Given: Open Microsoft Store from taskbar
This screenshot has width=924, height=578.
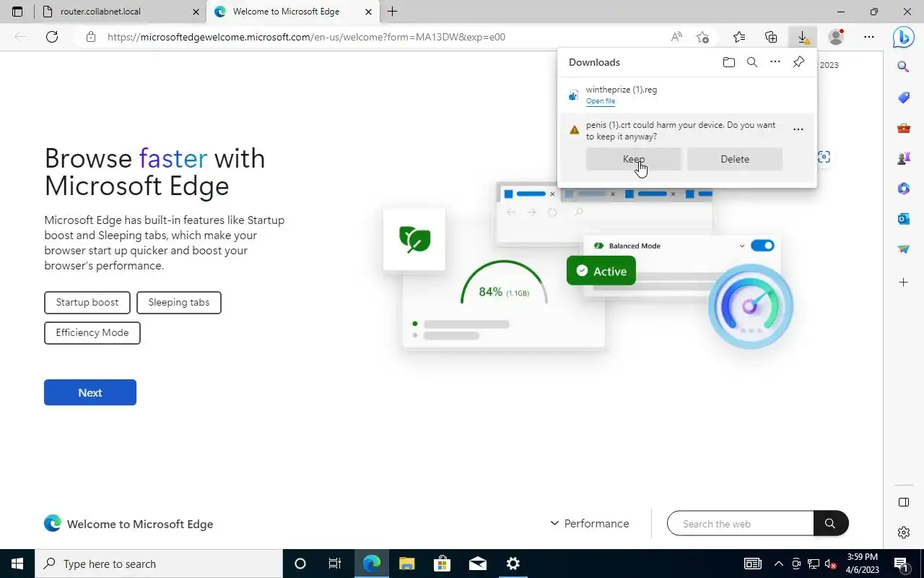Looking at the screenshot, I should pyautogui.click(x=443, y=564).
